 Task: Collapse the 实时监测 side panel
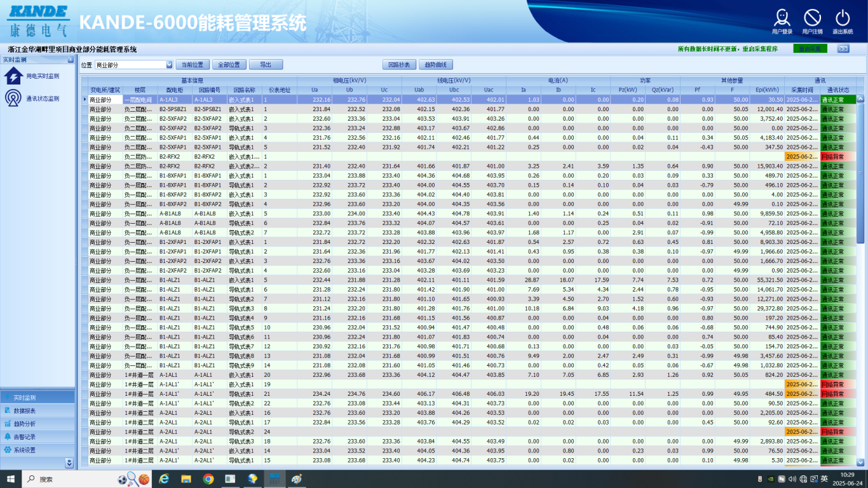[71, 60]
